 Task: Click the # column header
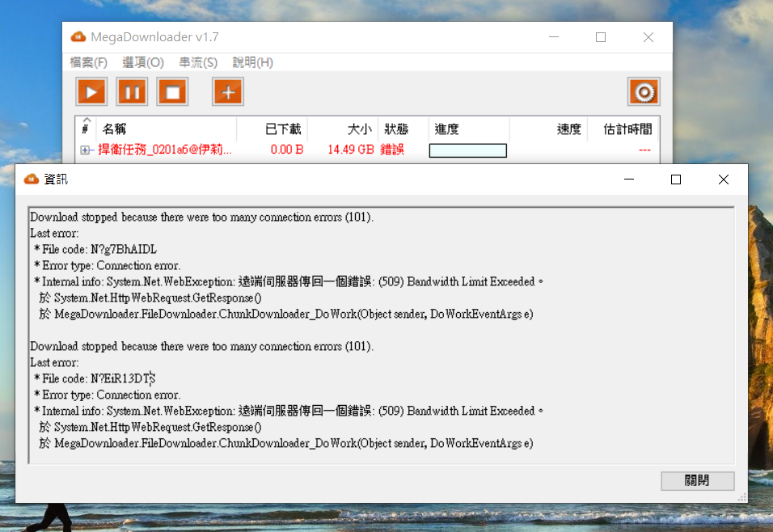click(87, 129)
